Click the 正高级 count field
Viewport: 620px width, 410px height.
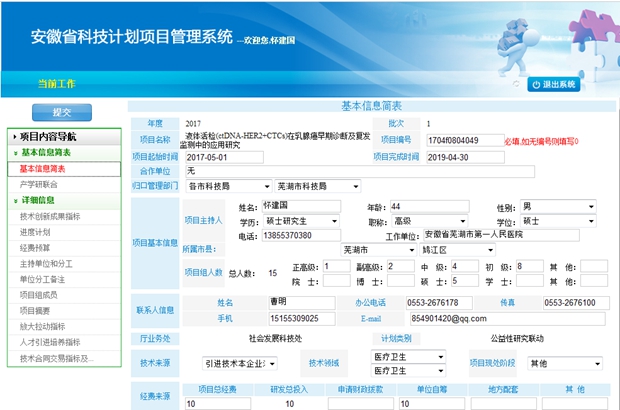pos(336,266)
